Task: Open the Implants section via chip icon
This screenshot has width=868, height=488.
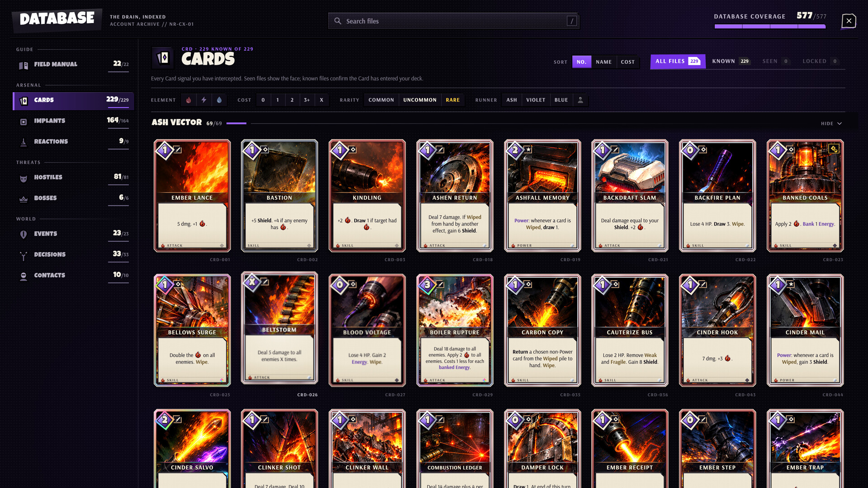Action: pyautogui.click(x=24, y=122)
